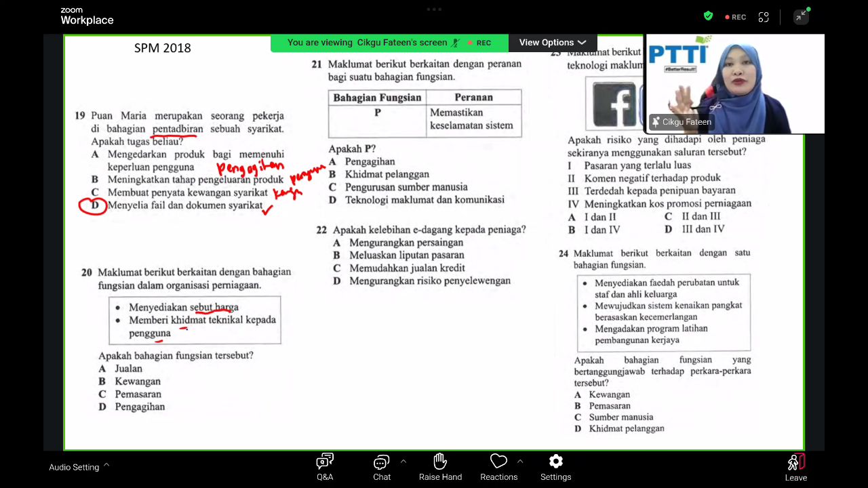Screen dimensions: 868x488
Task: Open the View Options dropdown
Action: [553, 43]
